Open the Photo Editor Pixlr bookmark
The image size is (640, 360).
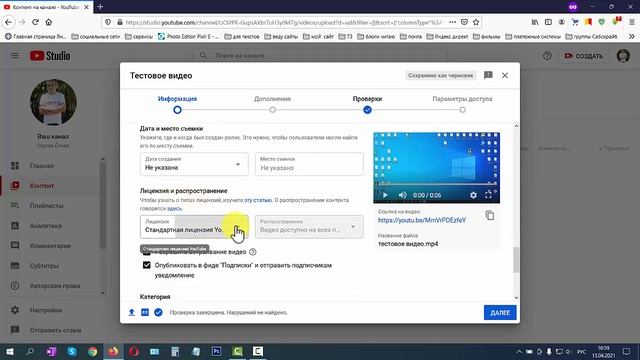click(x=189, y=36)
